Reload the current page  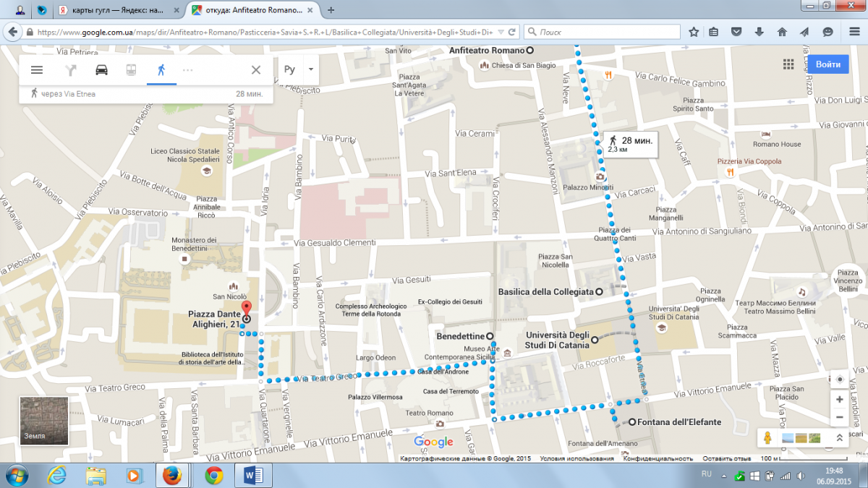tap(511, 33)
